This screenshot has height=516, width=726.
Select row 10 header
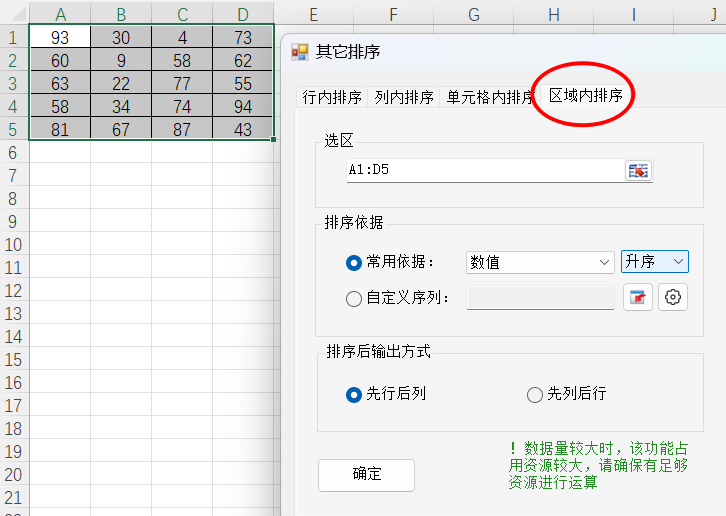coord(13,245)
